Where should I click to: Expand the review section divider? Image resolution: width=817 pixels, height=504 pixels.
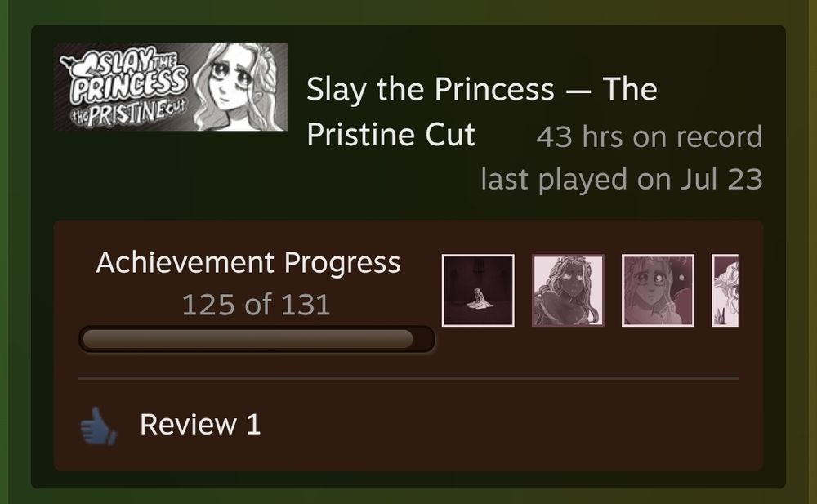[x=408, y=377]
